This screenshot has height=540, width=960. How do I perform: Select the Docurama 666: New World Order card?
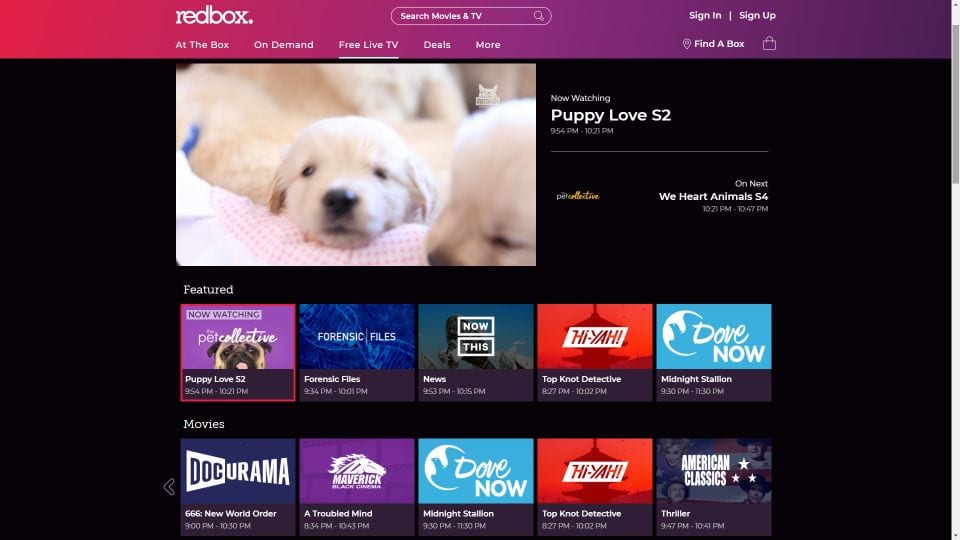click(x=238, y=487)
